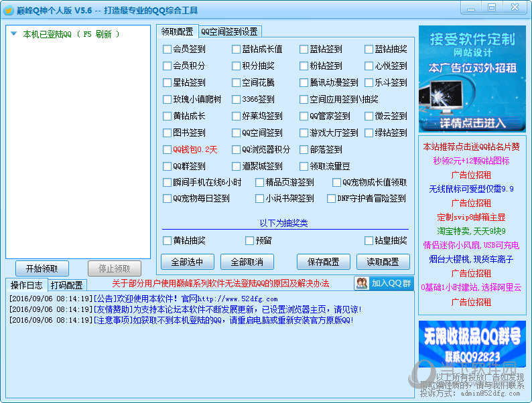
Task: Switch to the 操作日志 tab
Action: [26, 285]
